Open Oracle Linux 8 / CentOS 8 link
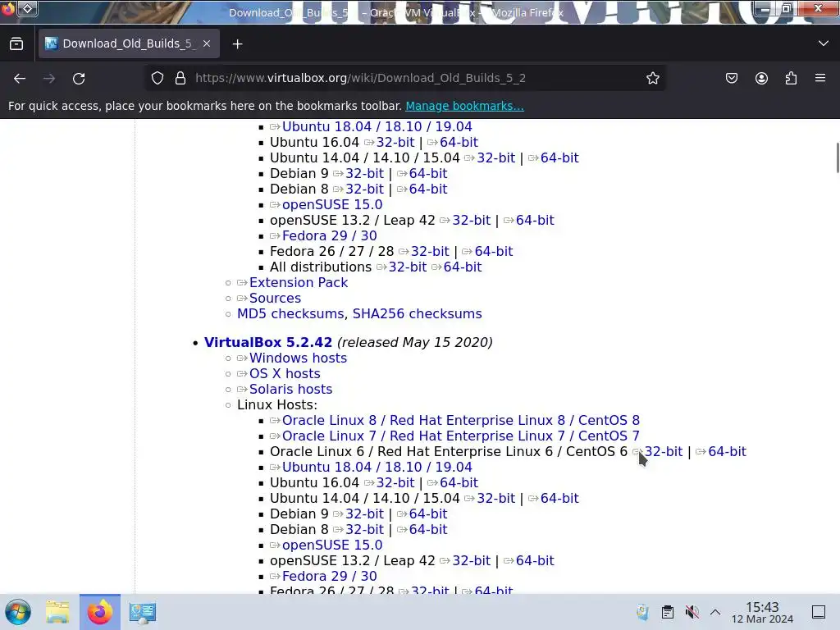The height and width of the screenshot is (630, 840). [x=461, y=420]
